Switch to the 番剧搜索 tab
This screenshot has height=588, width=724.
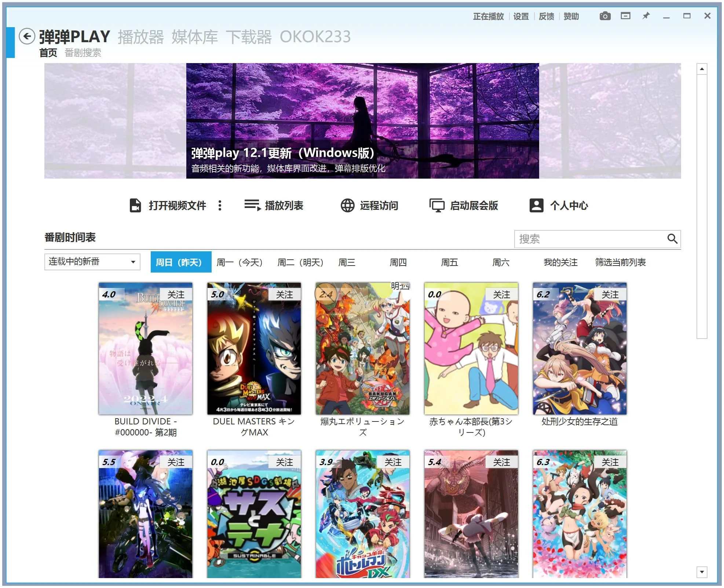(83, 53)
